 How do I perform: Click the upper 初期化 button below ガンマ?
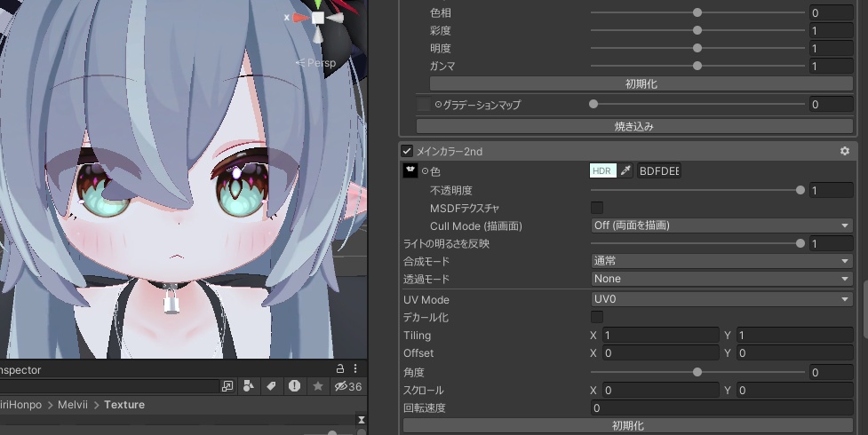click(641, 83)
